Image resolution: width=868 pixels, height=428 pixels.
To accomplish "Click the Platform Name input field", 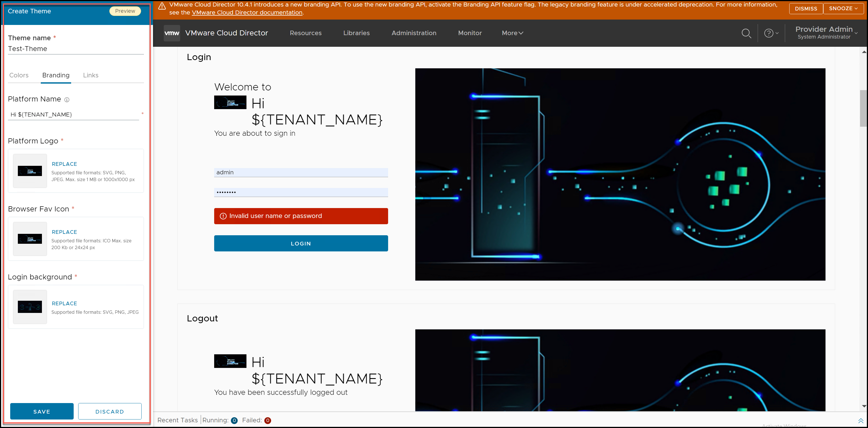I will pyautogui.click(x=73, y=115).
